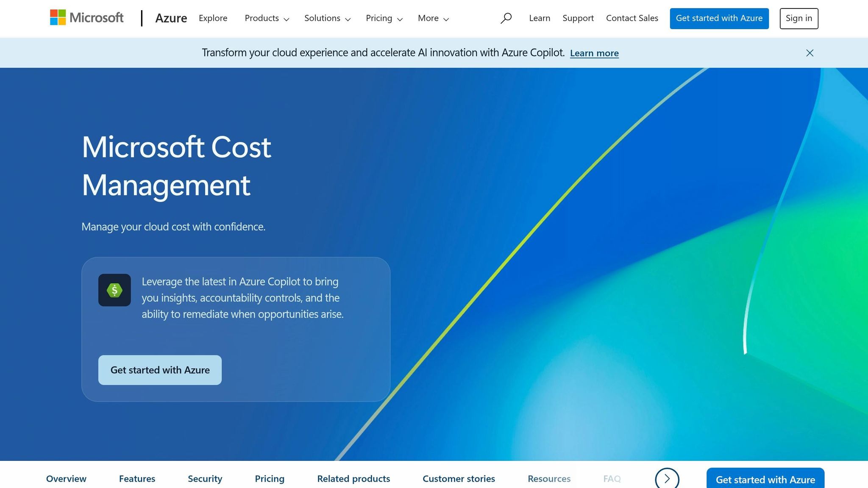Click bottom bar Get started with Azure
Image resolution: width=868 pixels, height=488 pixels.
pos(765,479)
